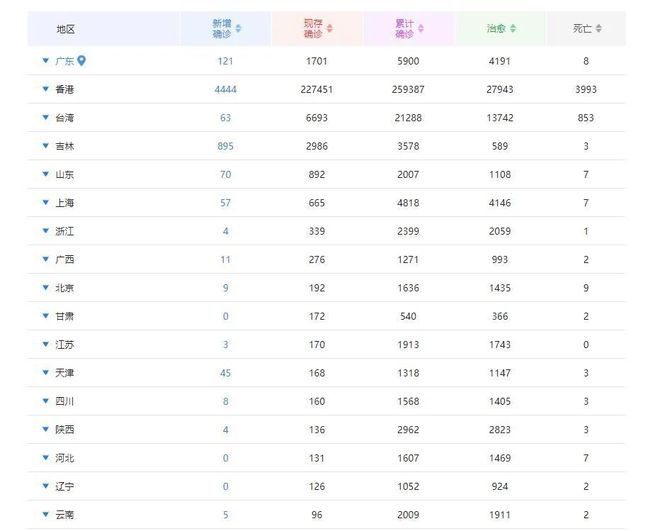Select the 浙江 region name
Viewport: 660px width, 531px height.
[65, 231]
